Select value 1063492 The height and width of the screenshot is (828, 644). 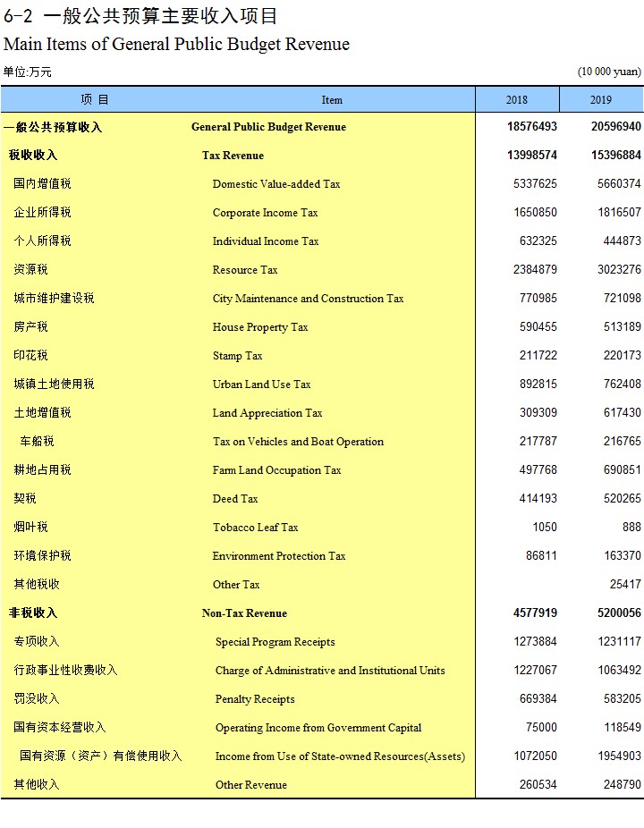click(x=619, y=670)
